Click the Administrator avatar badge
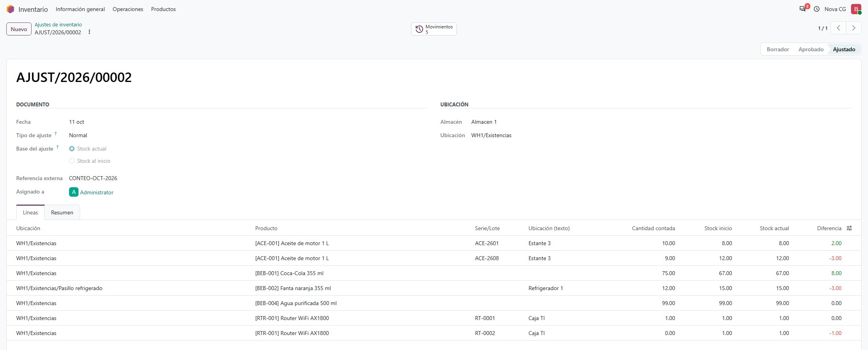This screenshot has width=868, height=350. [73, 192]
